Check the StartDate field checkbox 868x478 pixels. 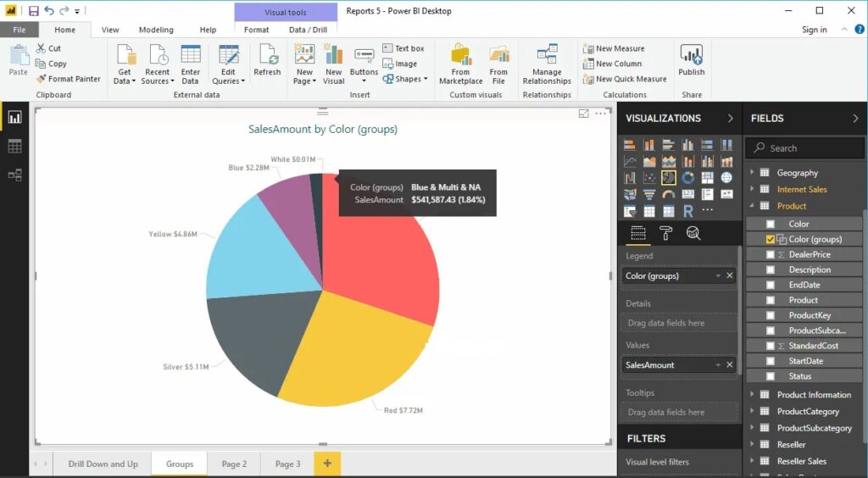coord(770,361)
